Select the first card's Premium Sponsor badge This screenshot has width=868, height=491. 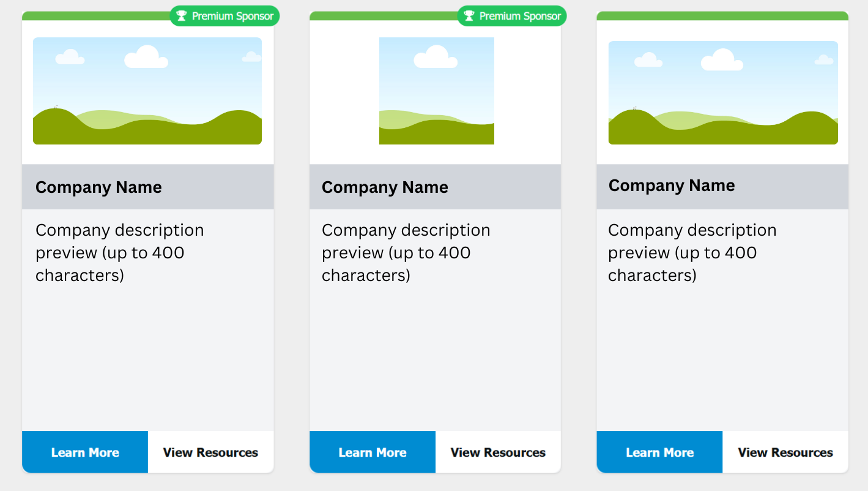pyautogui.click(x=224, y=16)
